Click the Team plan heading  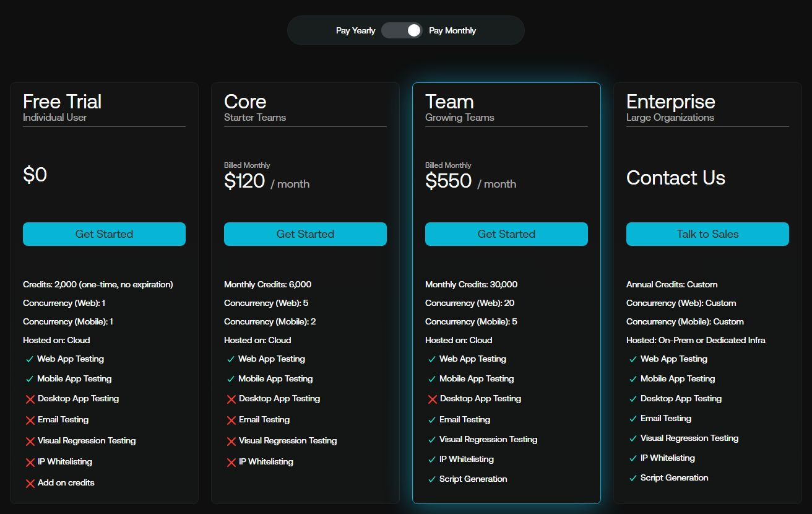click(449, 102)
